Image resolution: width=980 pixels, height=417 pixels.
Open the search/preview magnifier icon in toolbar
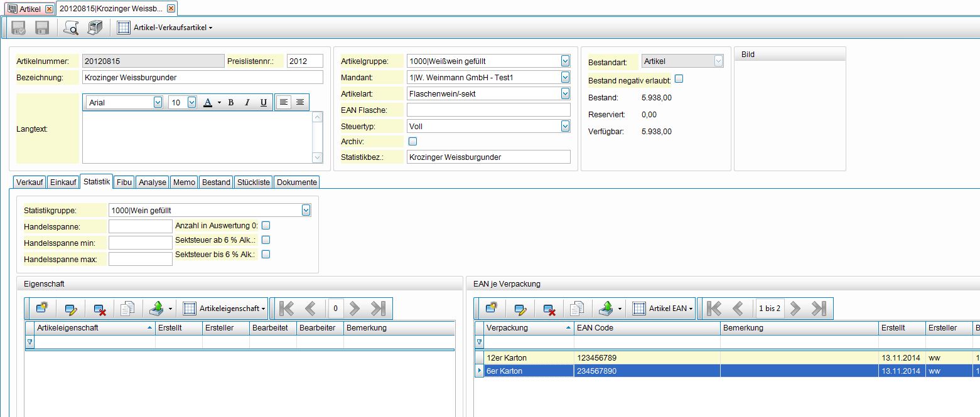pos(71,28)
